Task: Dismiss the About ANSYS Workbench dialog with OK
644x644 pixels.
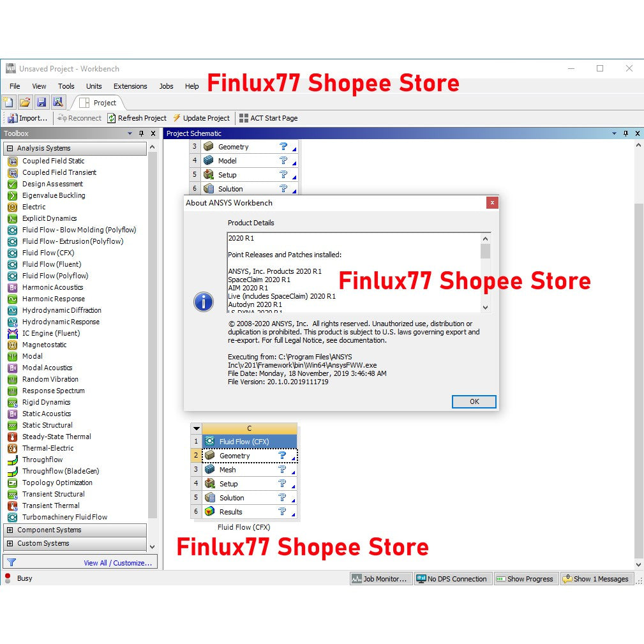Action: click(474, 401)
